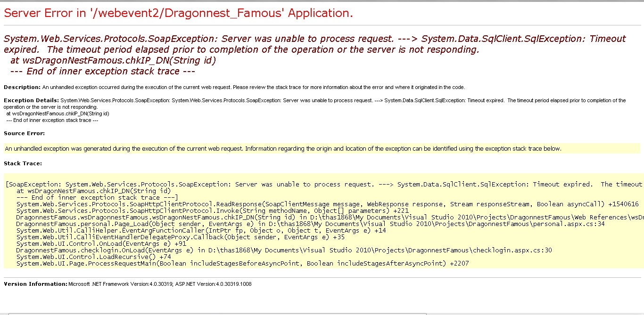Viewport: 644px width, 315px height.
Task: Click the yellow box text "An unhandled exception was generated"
Action: [283, 149]
